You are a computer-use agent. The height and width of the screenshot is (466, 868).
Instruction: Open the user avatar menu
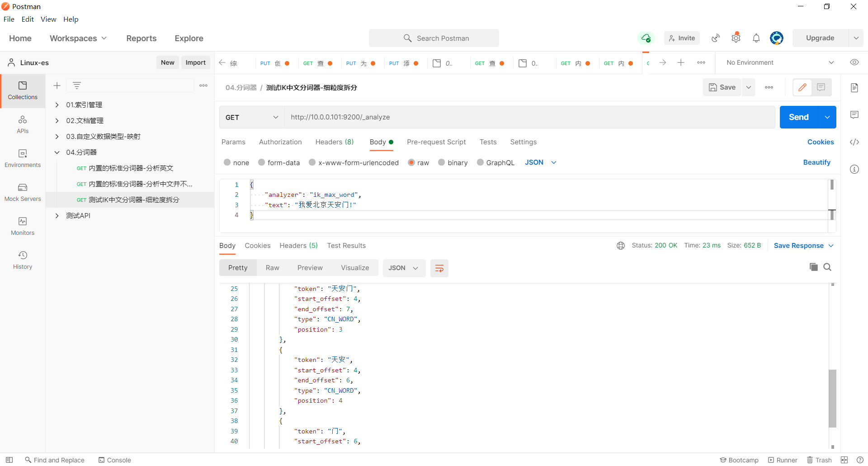coord(777,38)
